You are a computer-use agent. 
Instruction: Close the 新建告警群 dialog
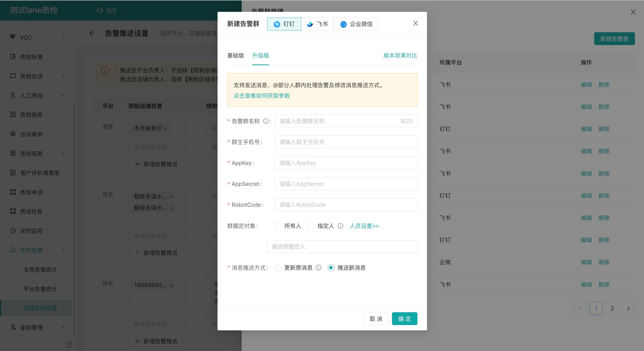415,23
